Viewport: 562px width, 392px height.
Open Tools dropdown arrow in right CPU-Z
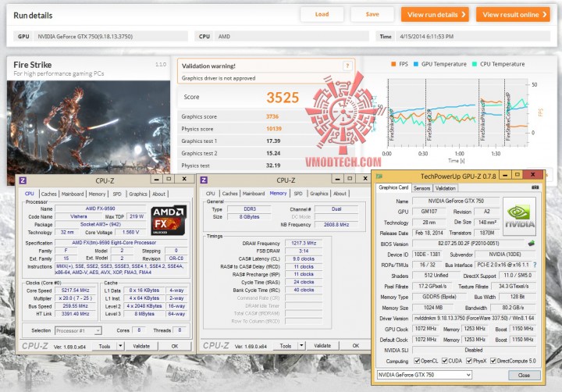click(302, 346)
